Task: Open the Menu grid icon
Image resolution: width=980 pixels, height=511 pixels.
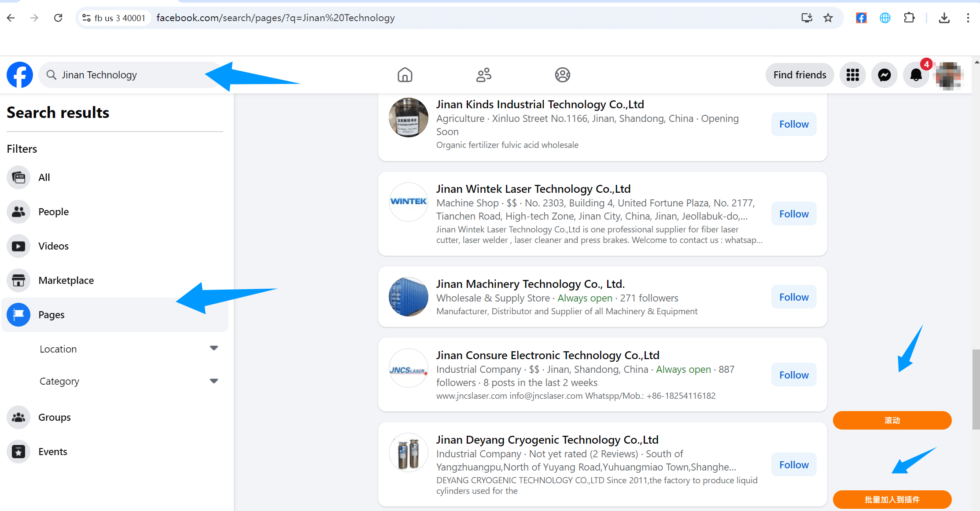Action: (852, 75)
